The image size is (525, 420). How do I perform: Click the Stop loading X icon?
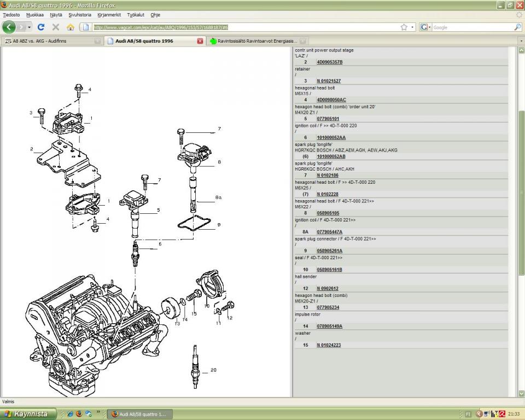(x=55, y=27)
